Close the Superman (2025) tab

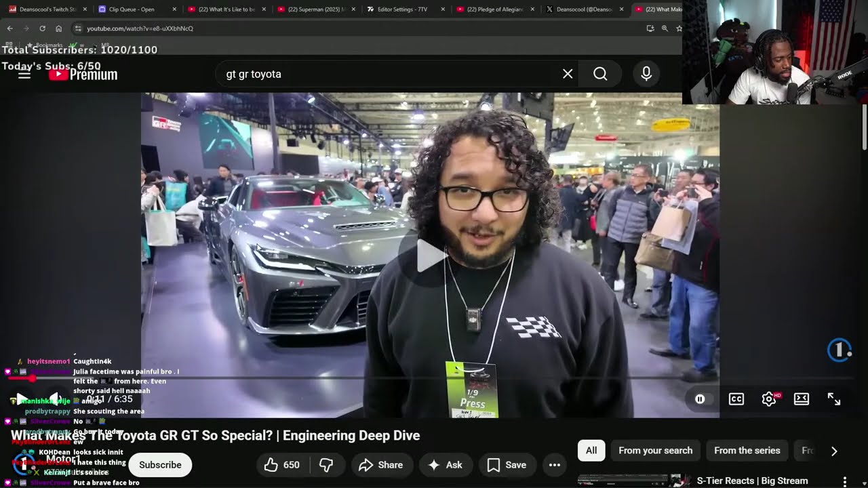pos(353,9)
